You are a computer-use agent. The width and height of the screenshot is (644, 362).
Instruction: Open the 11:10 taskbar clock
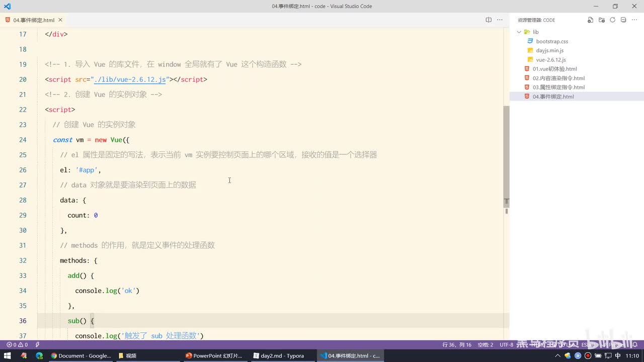632,355
